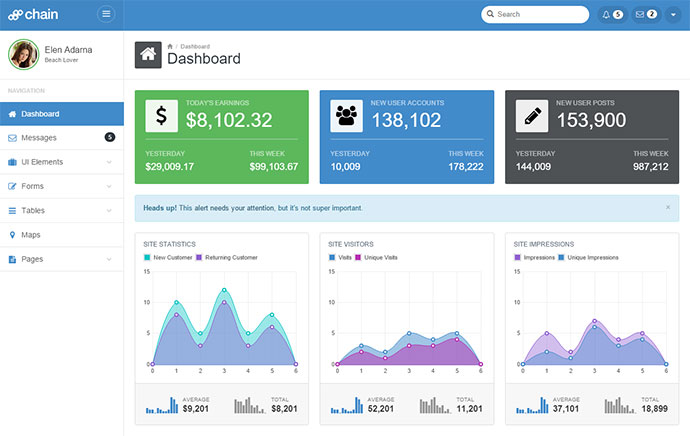The image size is (690, 436).
Task: Open the mail envelope icon in header
Action: pyautogui.click(x=646, y=14)
